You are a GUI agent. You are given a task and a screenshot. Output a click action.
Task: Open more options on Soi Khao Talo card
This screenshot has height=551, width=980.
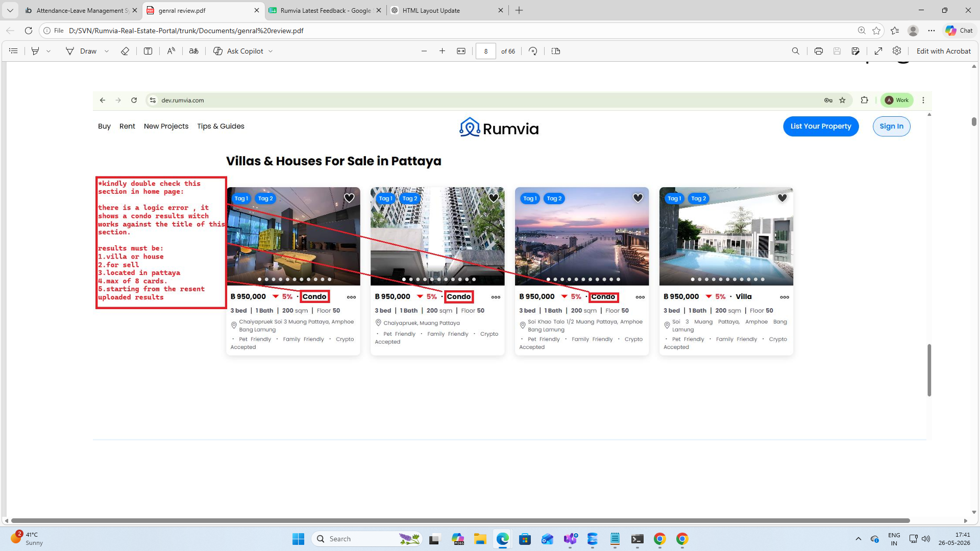coord(640,297)
